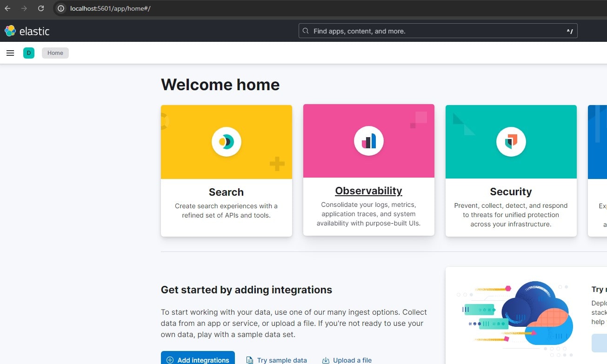Click the Get started by adding integrations heading
Viewport: 607px width, 364px height.
tap(247, 290)
